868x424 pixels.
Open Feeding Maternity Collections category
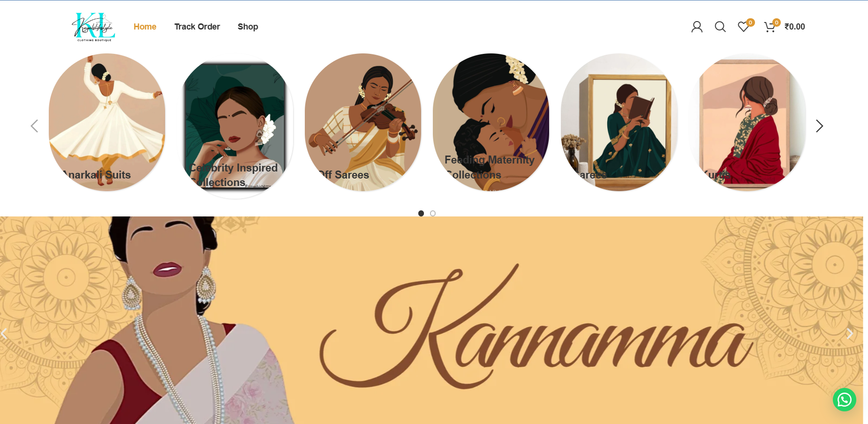click(491, 122)
